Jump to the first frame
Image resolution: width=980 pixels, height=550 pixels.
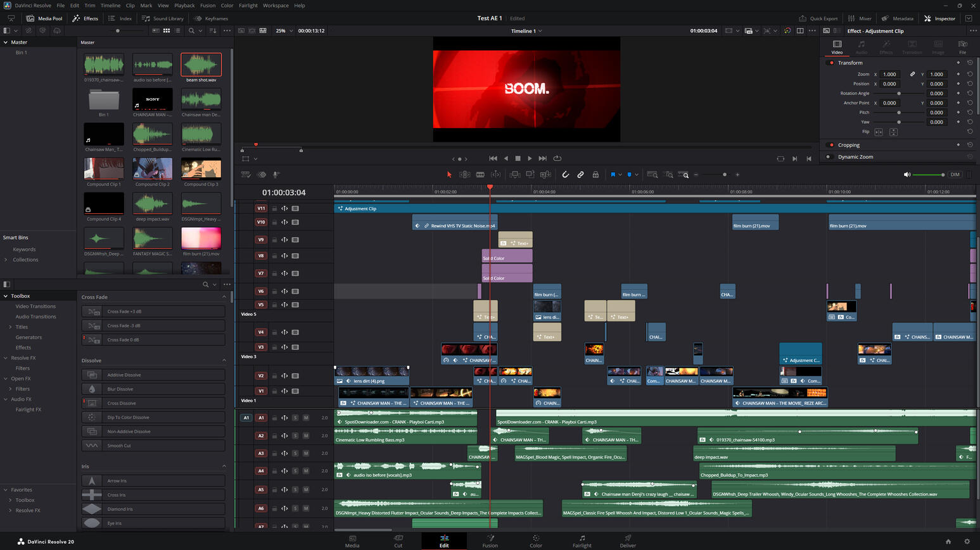(x=493, y=158)
